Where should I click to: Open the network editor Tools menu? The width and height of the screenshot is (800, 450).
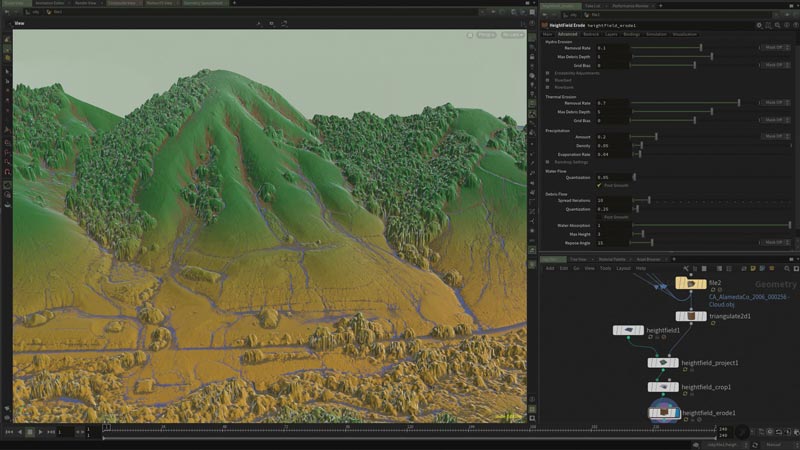click(x=605, y=268)
